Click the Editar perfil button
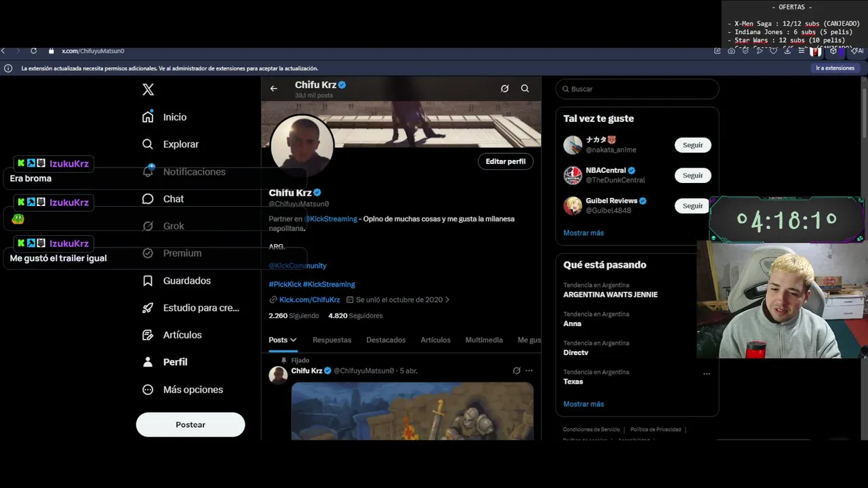The width and height of the screenshot is (868, 488). 505,161
